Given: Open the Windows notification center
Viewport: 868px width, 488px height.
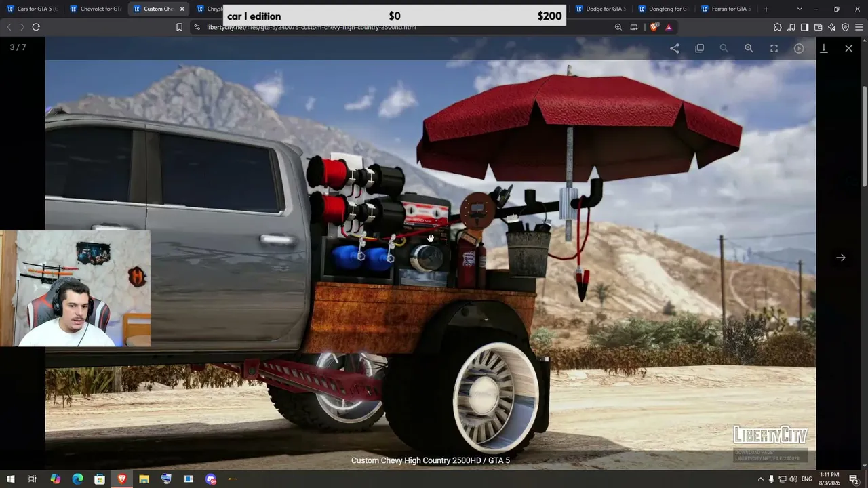Looking at the screenshot, I should point(854,479).
